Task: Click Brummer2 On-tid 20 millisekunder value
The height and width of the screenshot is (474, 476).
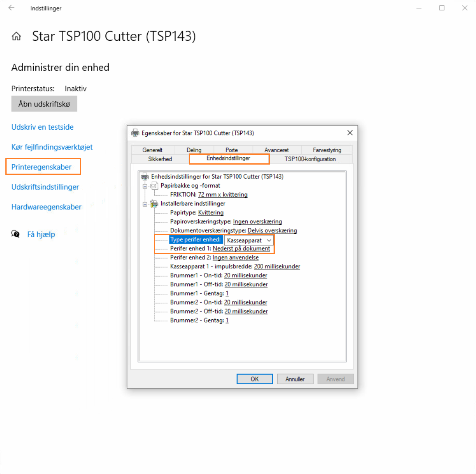Action: [x=246, y=302]
